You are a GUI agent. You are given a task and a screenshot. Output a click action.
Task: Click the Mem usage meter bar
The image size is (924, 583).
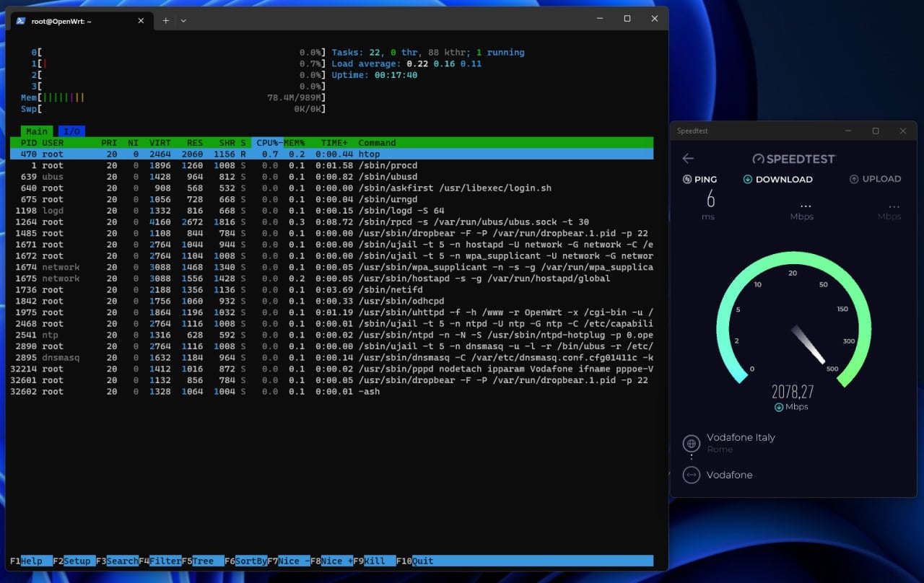coord(173,97)
